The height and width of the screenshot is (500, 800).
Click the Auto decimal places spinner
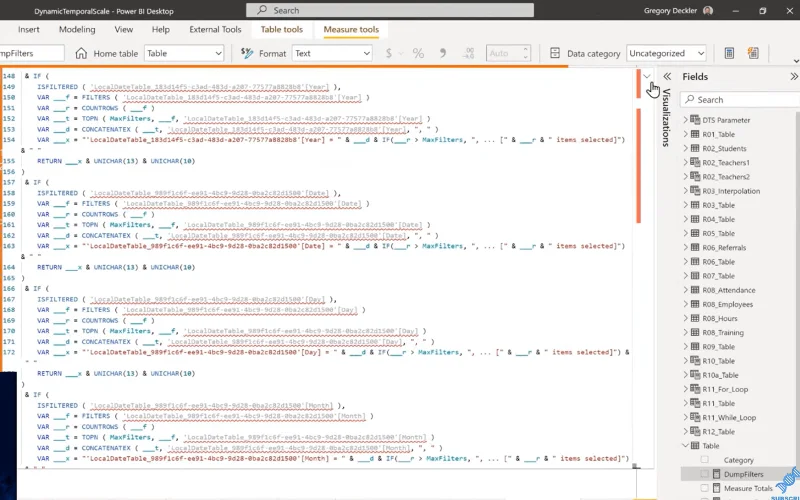pos(508,53)
